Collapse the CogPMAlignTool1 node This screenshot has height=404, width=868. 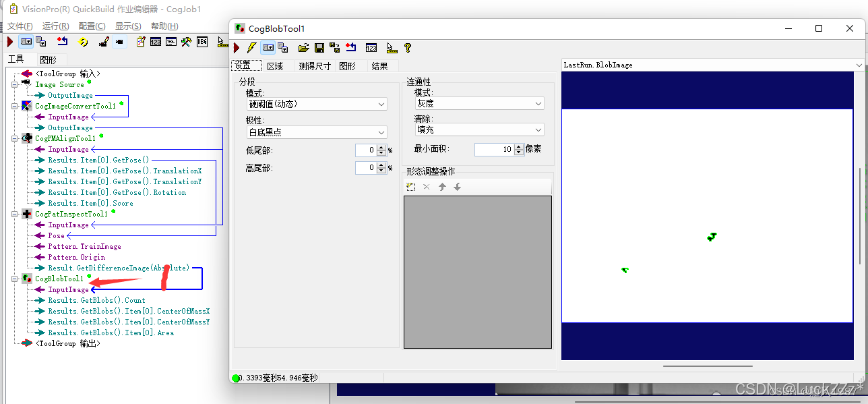15,138
